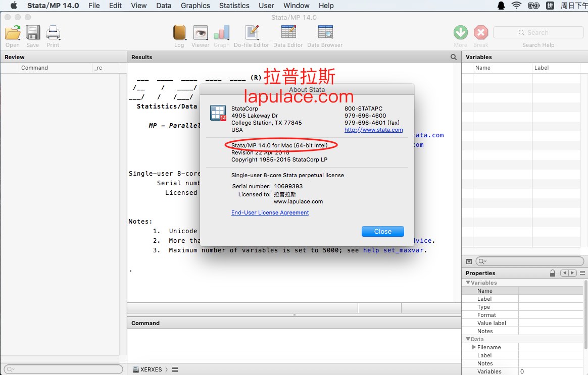Open the Data Editor
The width and height of the screenshot is (588, 375).
pyautogui.click(x=288, y=33)
